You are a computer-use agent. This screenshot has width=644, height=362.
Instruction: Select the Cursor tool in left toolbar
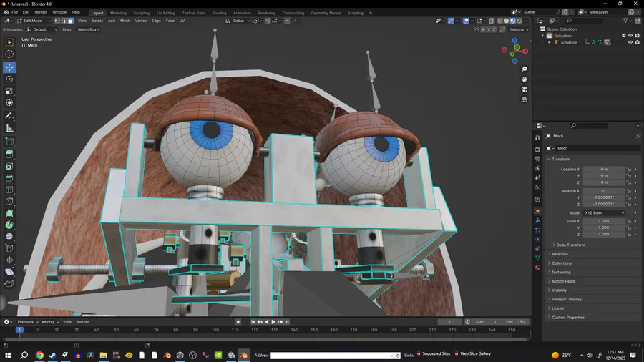[9, 54]
